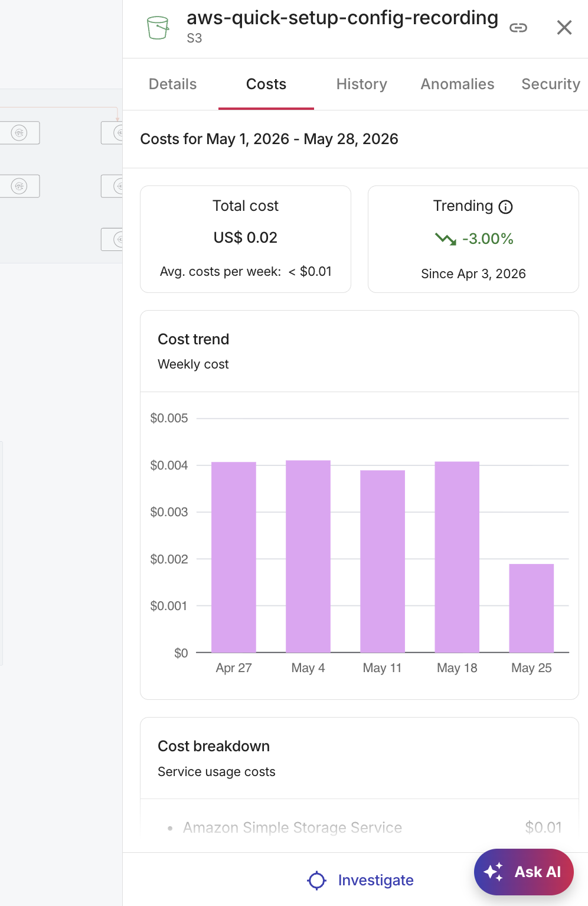Open the Security tab
Screen dimensions: 588x906
pyautogui.click(x=551, y=84)
